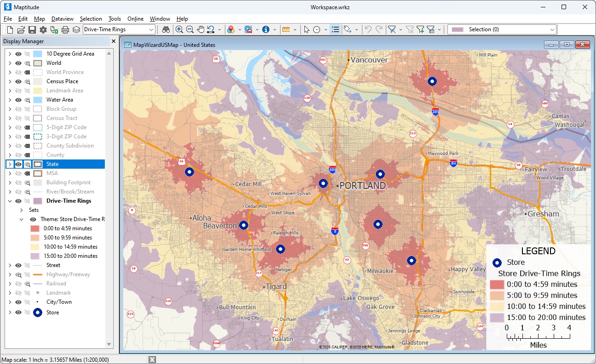Screen dimensions: 596x364
Task: Hide the Drive-Time Rings layer eye icon
Action: (18, 201)
